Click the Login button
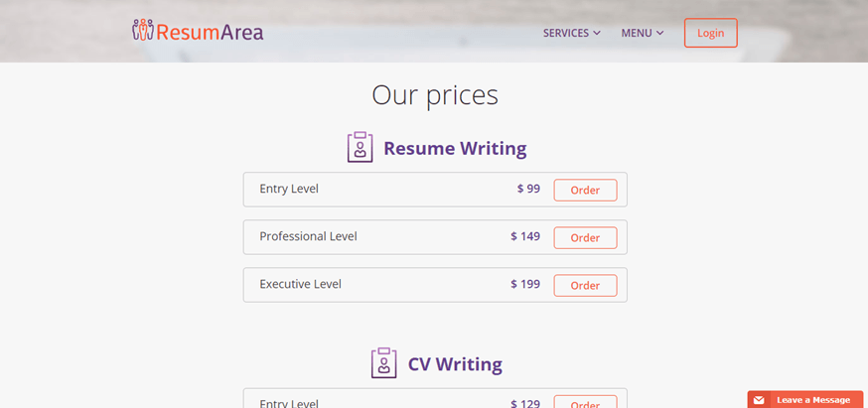The width and height of the screenshot is (868, 408). (711, 33)
